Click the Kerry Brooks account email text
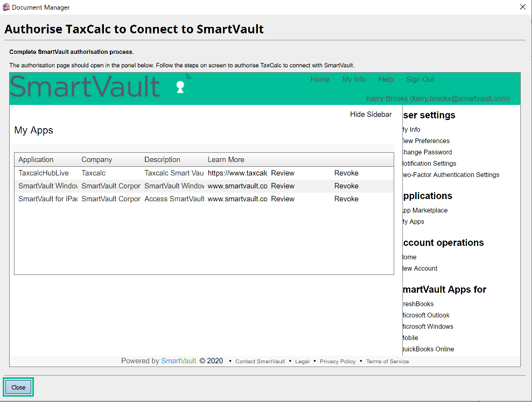Screen dimensions: 532x402 coord(438,98)
